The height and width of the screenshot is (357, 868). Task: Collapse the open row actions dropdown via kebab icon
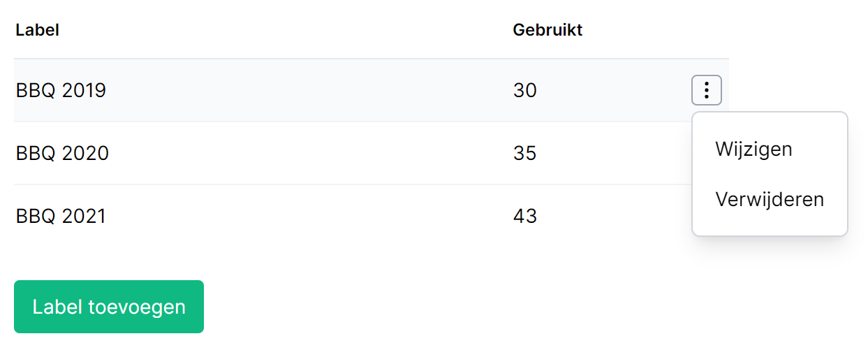(706, 90)
